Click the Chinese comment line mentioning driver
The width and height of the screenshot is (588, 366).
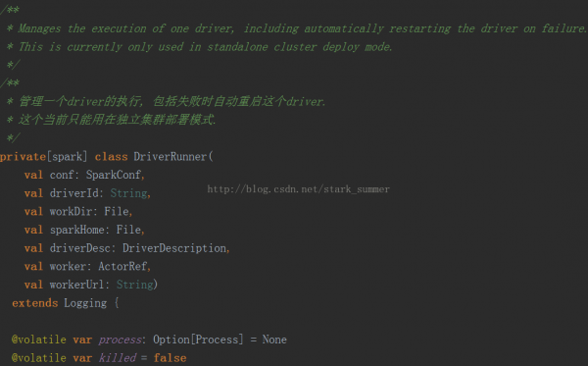pyautogui.click(x=167, y=102)
